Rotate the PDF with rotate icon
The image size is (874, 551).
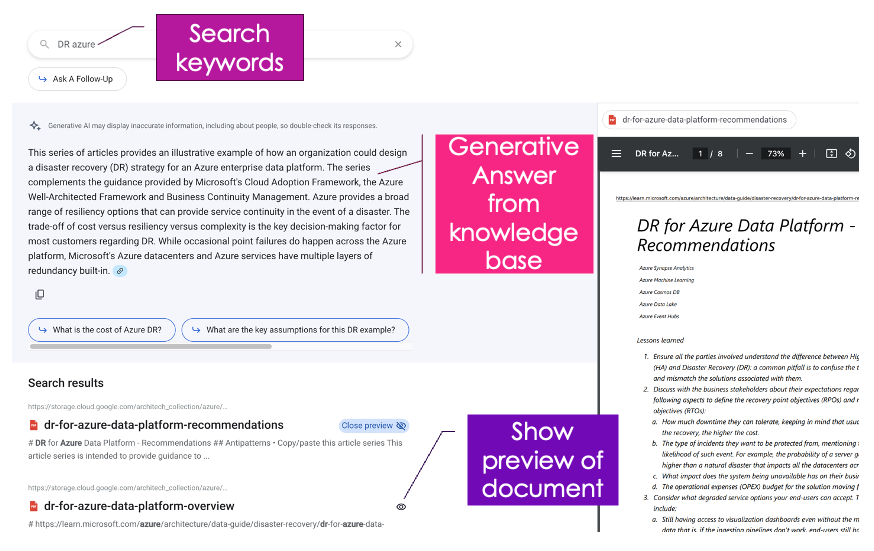[x=850, y=154]
